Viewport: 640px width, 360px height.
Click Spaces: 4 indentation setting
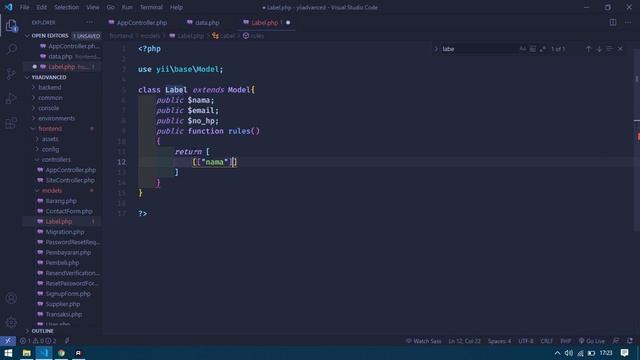(499, 341)
